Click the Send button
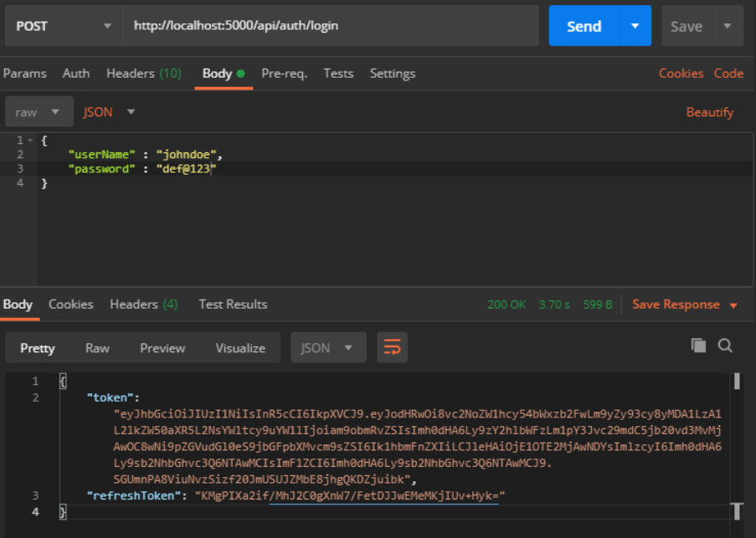The width and height of the screenshot is (756, 538). click(584, 26)
